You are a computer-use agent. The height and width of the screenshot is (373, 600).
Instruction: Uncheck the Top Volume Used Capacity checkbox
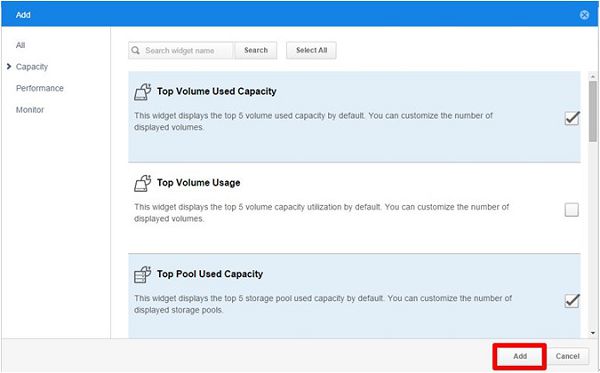572,118
